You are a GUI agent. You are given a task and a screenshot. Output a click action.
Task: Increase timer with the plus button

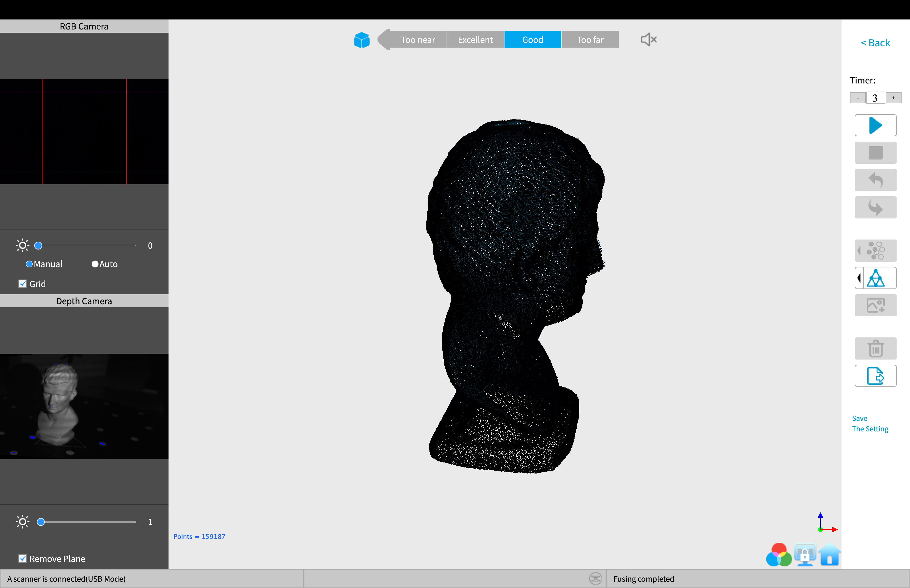(x=893, y=98)
